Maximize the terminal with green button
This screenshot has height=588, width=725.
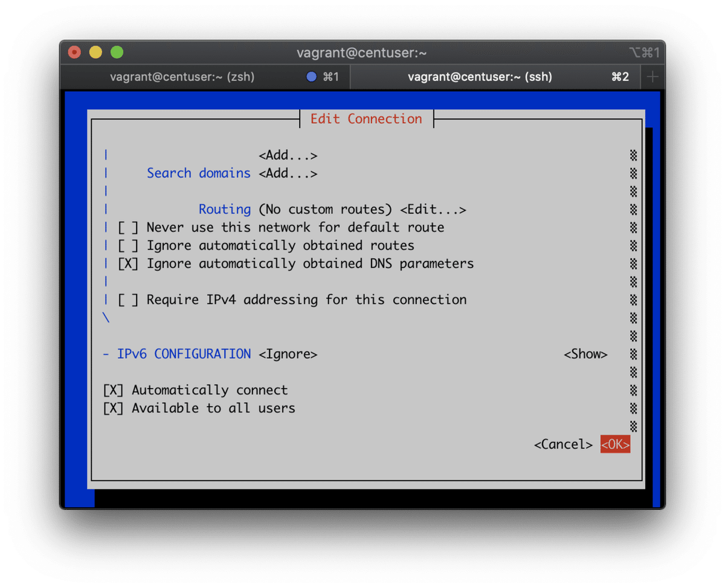point(117,53)
